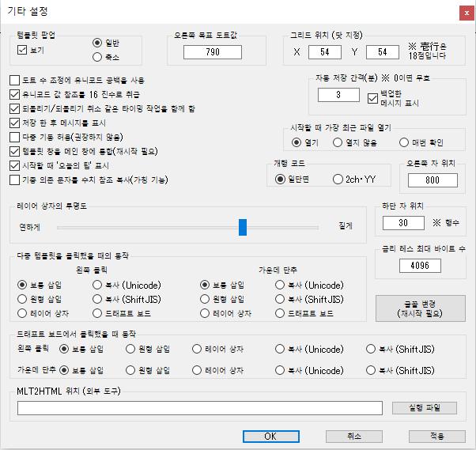Enable 도트 수 조정에 유니코드 공백을 사용 checkbox
This screenshot has width=476, height=450.
16,81
